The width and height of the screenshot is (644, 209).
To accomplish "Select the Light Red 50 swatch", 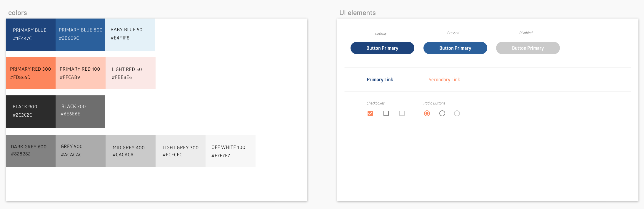I will 131,73.
